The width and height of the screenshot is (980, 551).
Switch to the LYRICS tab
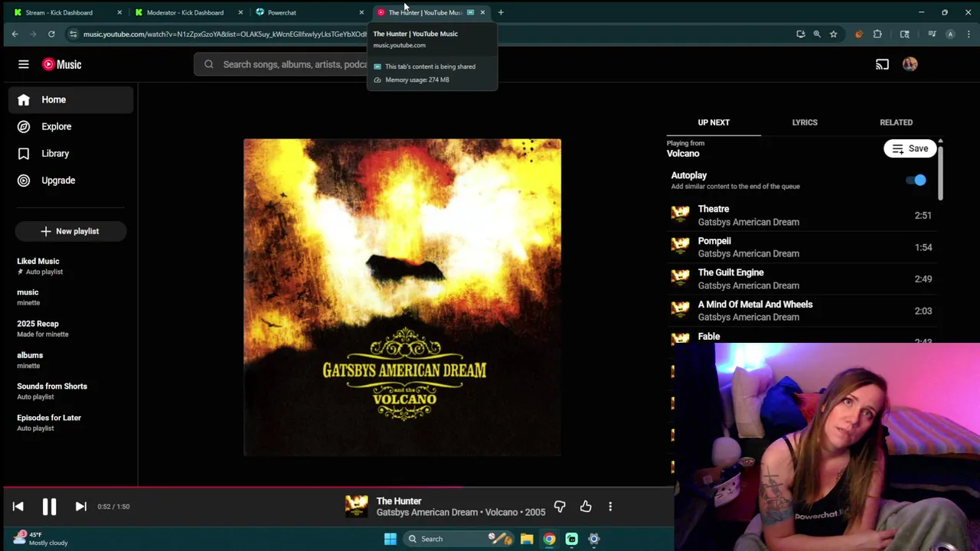coord(805,122)
